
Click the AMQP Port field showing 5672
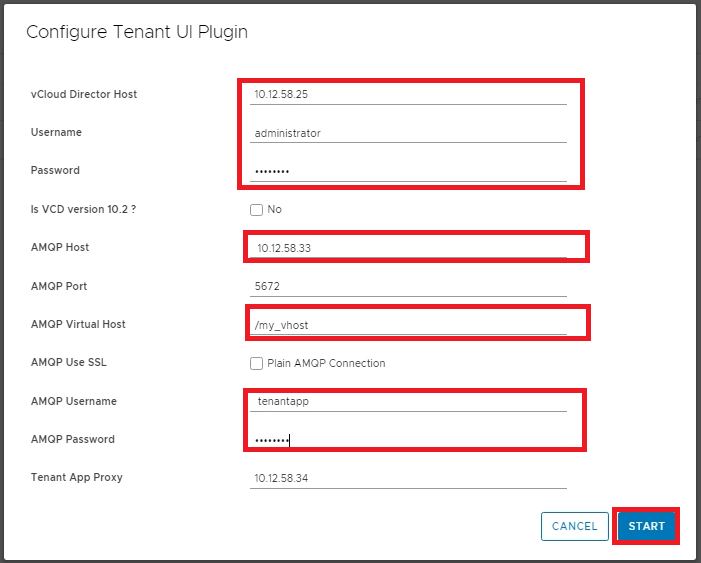408,286
